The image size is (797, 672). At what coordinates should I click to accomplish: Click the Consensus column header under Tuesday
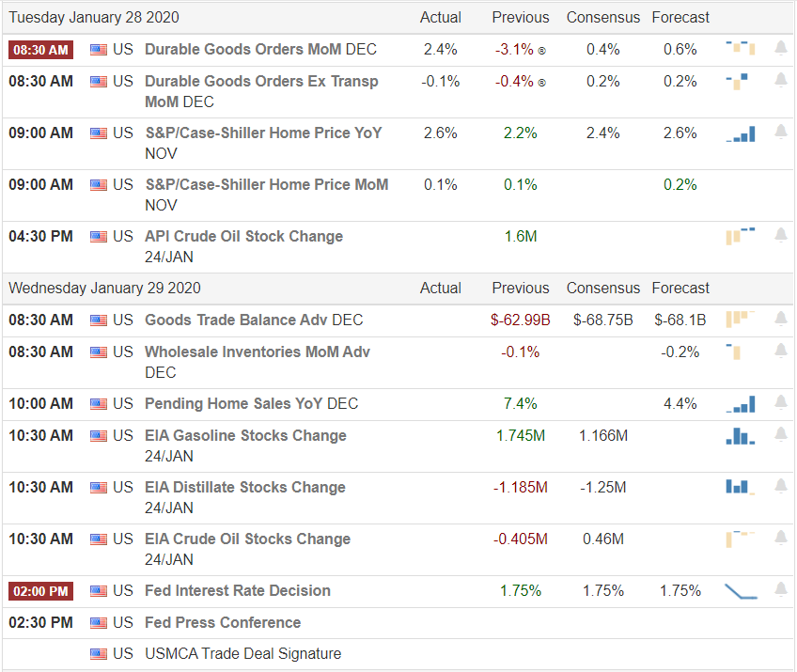coord(602,17)
